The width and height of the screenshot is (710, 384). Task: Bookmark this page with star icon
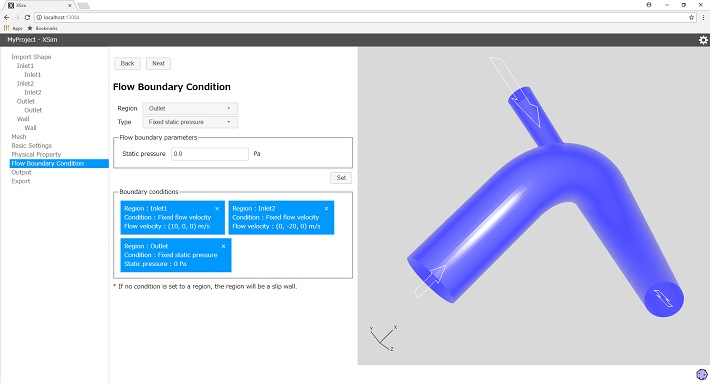click(x=691, y=17)
